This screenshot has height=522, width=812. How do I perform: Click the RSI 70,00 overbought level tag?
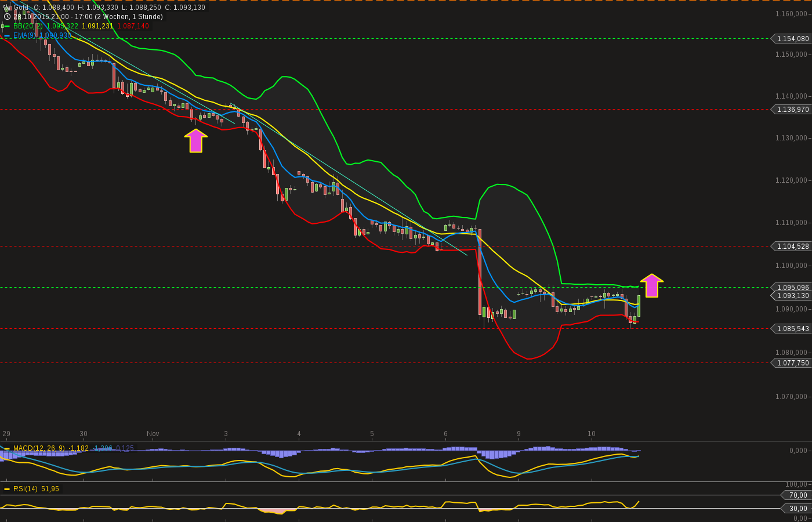pyautogui.click(x=796, y=495)
